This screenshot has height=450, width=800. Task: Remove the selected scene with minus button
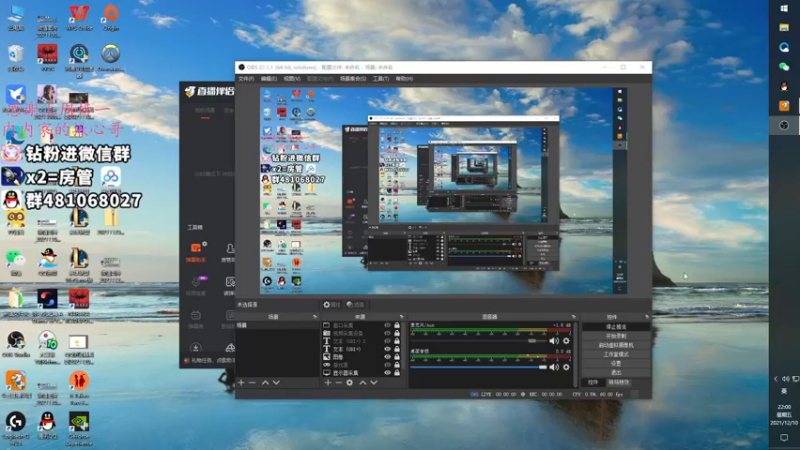click(x=252, y=383)
